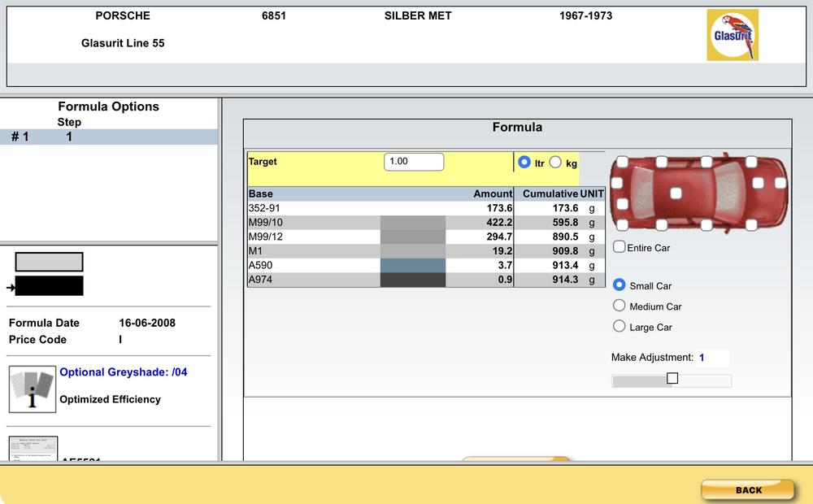This screenshot has height=504, width=813.
Task: Click the amount value 422.2
Action: [x=499, y=223]
